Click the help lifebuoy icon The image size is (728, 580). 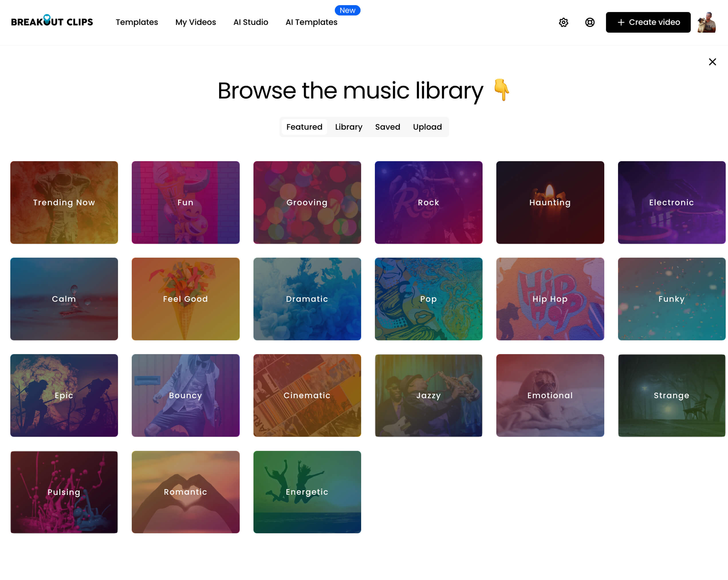coord(590,22)
